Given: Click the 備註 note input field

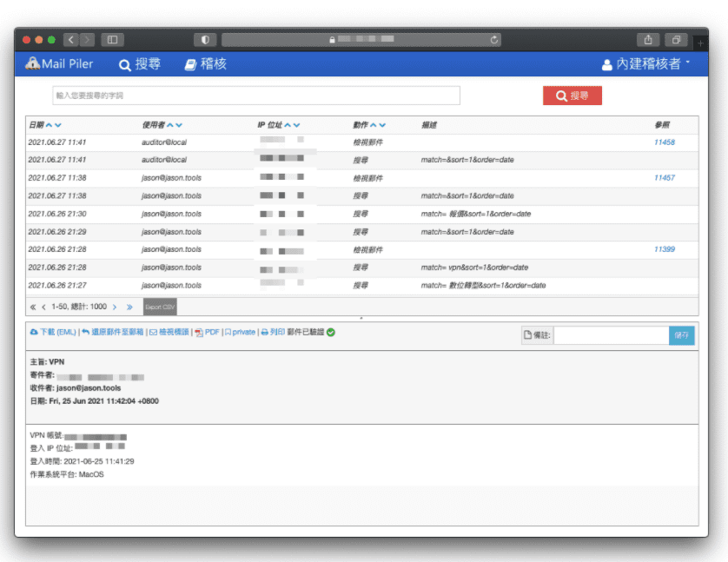Looking at the screenshot, I should tap(611, 335).
